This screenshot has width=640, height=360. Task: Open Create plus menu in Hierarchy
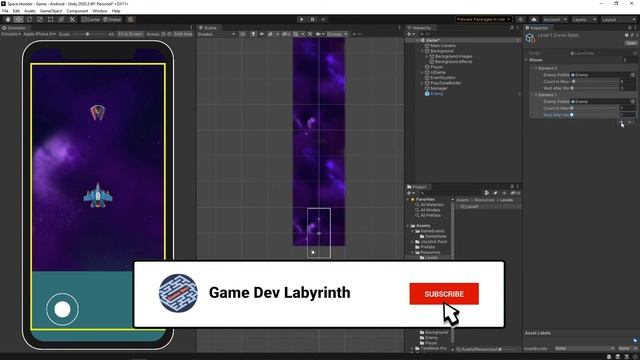pos(410,34)
